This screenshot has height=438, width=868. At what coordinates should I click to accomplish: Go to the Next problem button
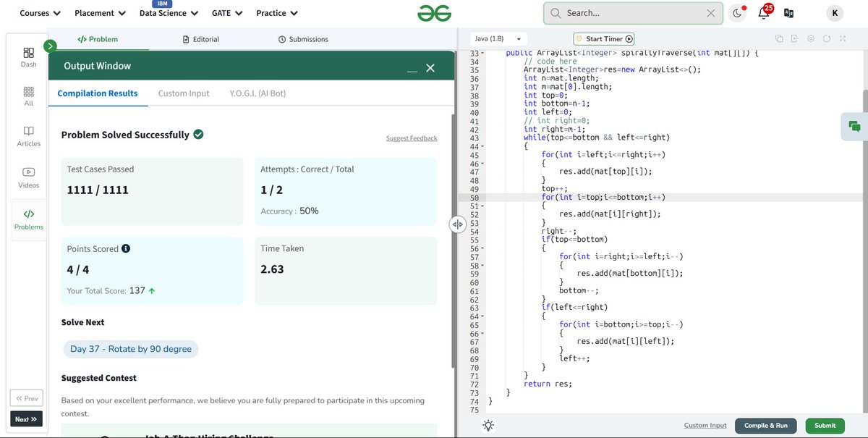click(x=27, y=419)
